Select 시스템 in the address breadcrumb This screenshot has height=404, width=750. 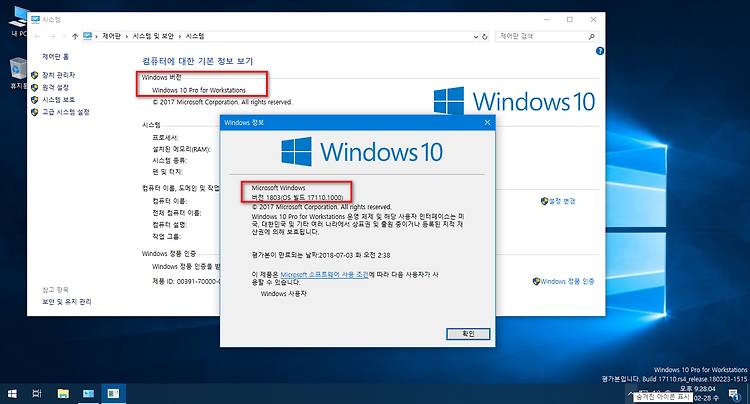(195, 36)
